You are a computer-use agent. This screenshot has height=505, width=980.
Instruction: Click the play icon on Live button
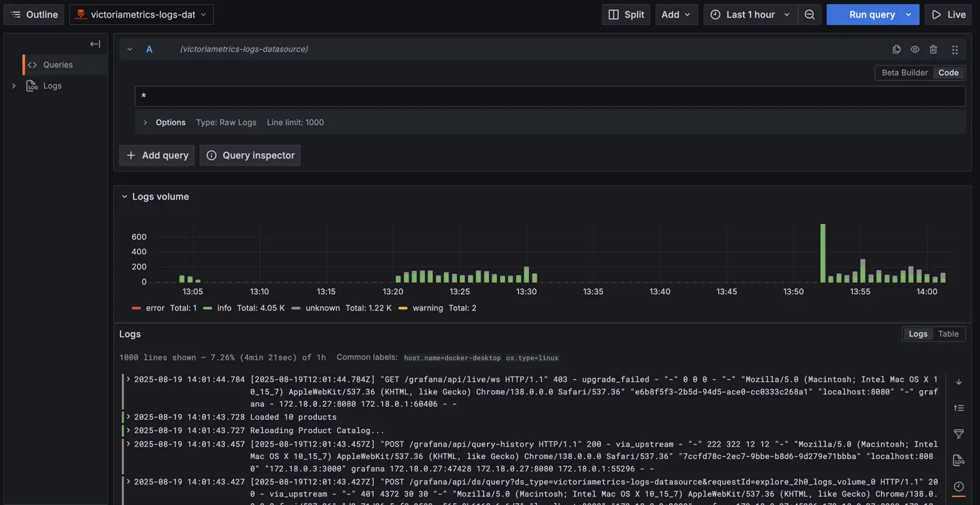coord(937,14)
